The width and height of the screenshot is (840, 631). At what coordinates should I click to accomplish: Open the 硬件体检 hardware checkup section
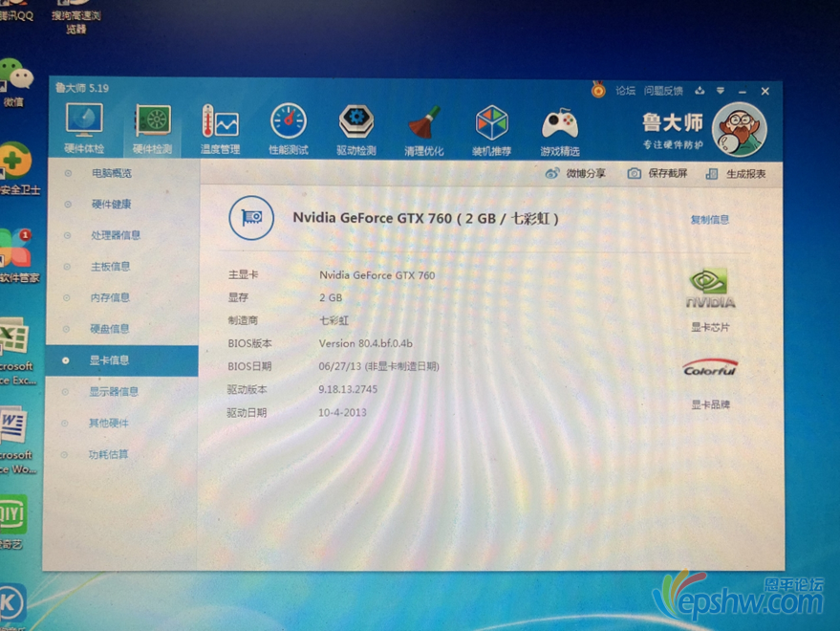click(x=84, y=129)
